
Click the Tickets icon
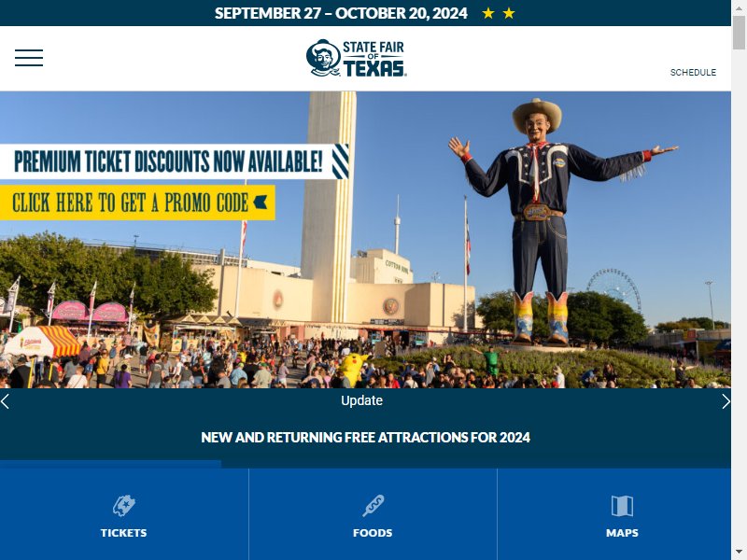[x=124, y=506]
